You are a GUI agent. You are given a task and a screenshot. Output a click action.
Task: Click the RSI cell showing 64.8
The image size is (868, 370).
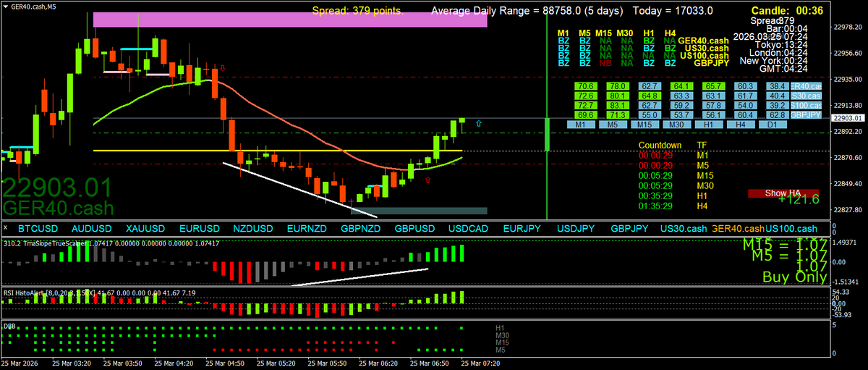(650, 96)
